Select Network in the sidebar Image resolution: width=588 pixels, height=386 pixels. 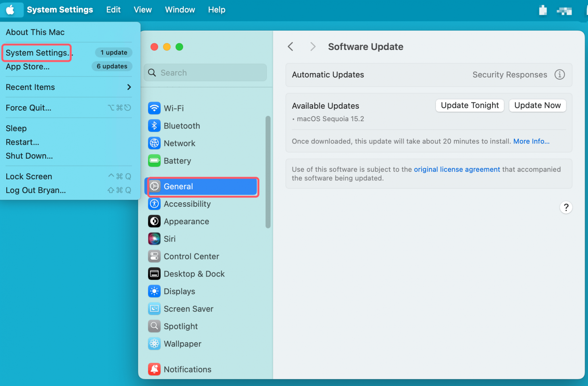click(179, 143)
